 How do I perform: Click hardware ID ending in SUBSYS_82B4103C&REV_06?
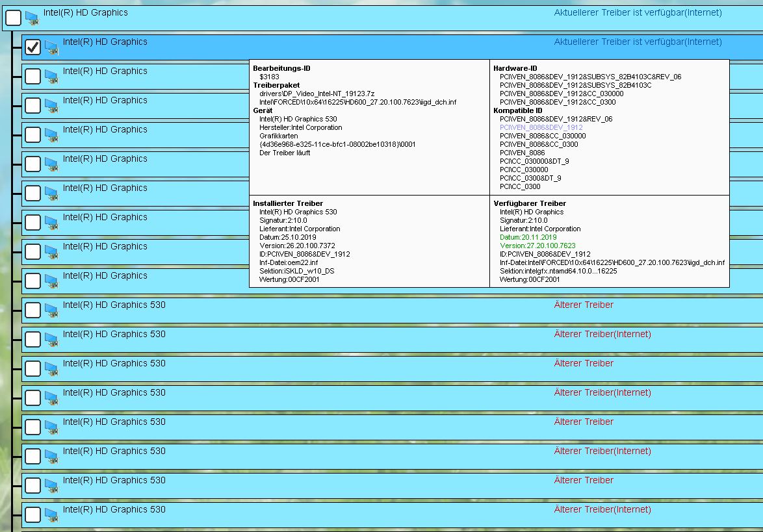pyautogui.click(x=590, y=77)
